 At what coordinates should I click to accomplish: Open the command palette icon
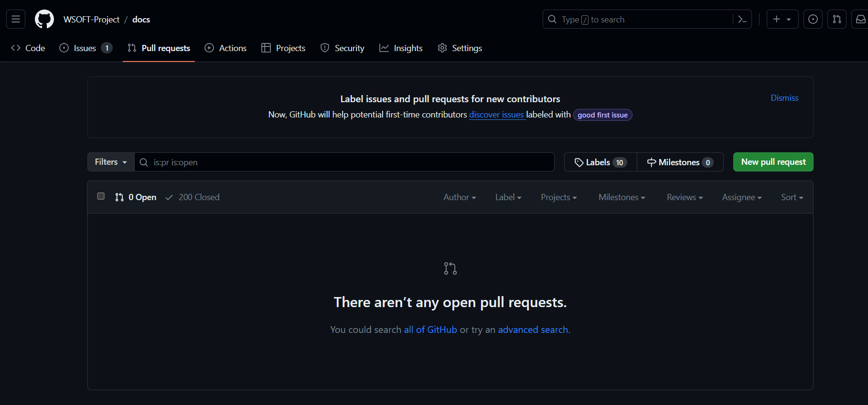(742, 20)
